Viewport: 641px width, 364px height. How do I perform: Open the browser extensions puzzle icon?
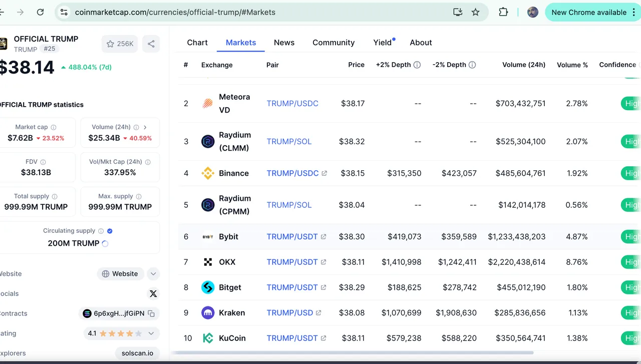pos(503,12)
